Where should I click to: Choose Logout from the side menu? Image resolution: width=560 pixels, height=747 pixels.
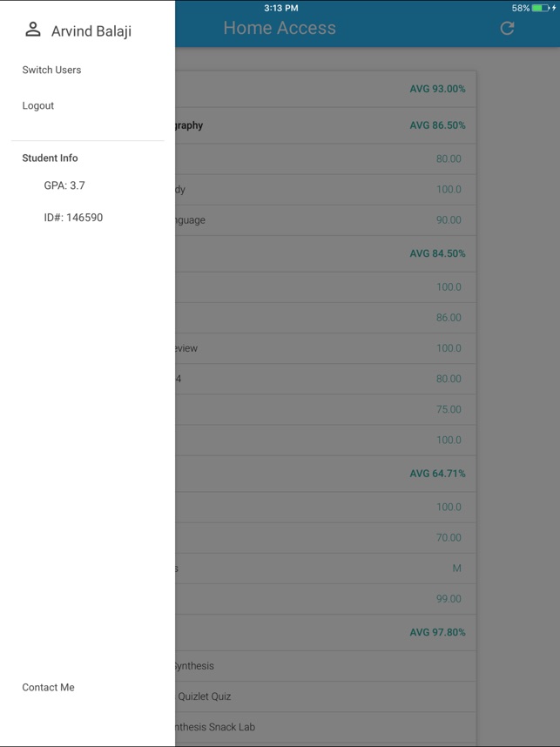pyautogui.click(x=37, y=105)
